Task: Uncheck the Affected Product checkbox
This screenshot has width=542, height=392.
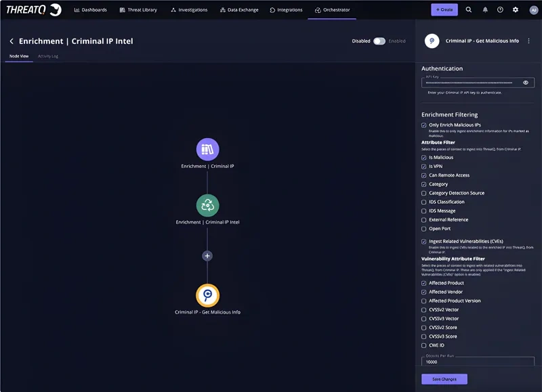Action: (x=423, y=283)
